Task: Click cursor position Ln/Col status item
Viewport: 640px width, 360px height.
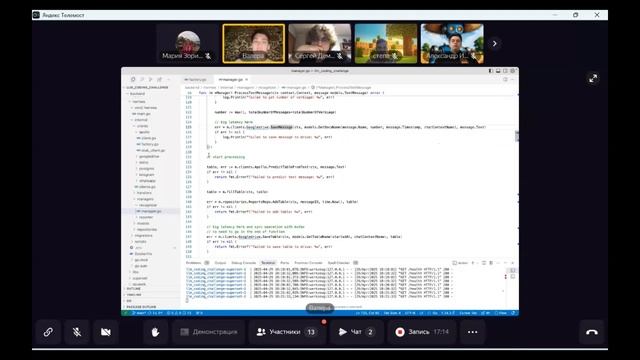Action: tap(367, 313)
